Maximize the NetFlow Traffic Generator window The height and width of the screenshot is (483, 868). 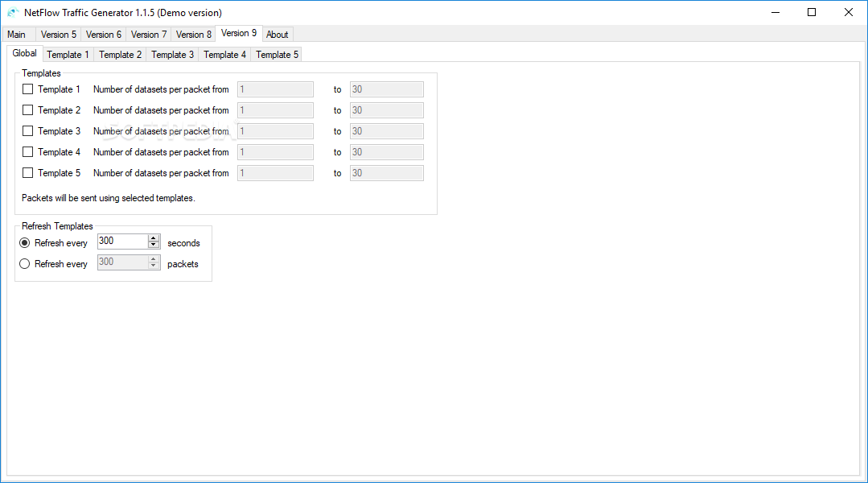pyautogui.click(x=812, y=12)
